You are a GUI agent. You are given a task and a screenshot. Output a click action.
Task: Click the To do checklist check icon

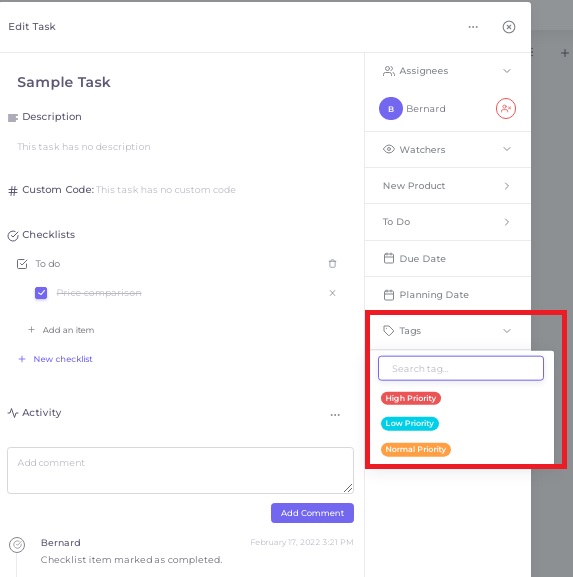tap(22, 264)
